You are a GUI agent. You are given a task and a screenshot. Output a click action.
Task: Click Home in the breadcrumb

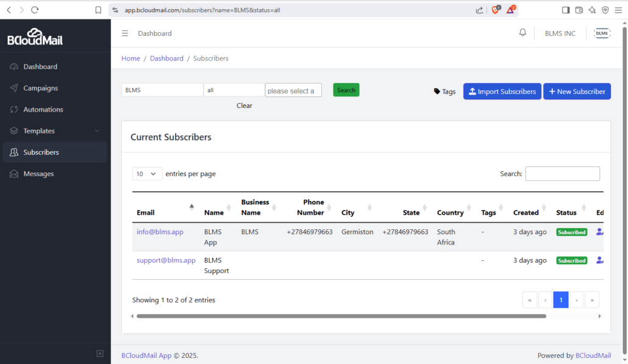[x=130, y=59]
